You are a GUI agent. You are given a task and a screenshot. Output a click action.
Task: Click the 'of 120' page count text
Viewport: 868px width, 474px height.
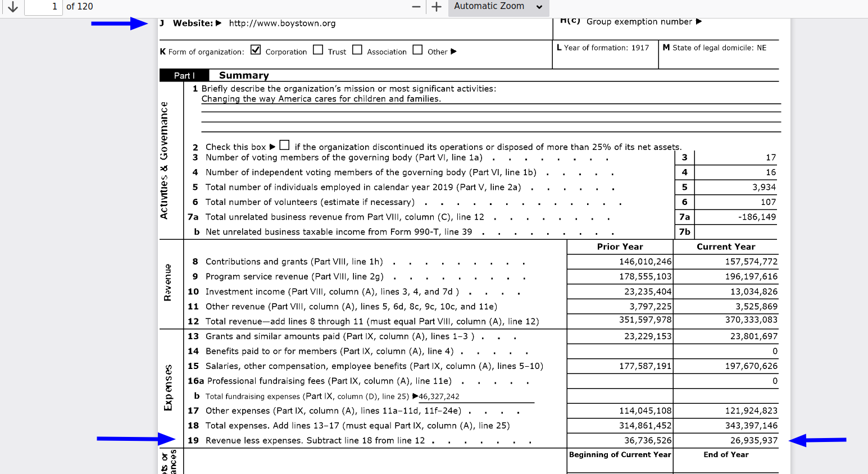[x=80, y=7]
